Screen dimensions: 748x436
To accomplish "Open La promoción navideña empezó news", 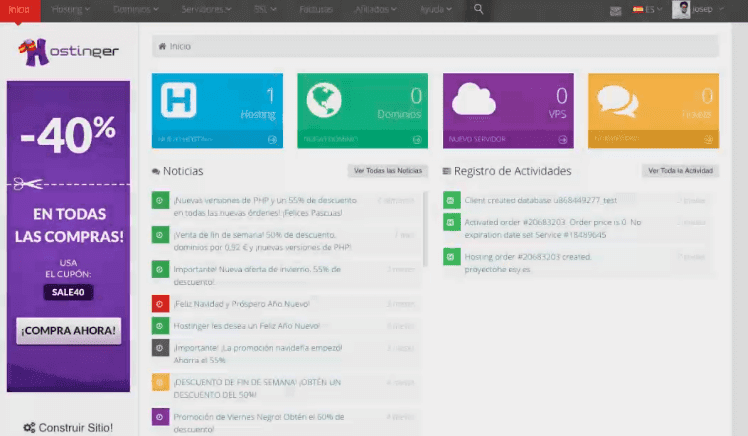I will pyautogui.click(x=258, y=354).
